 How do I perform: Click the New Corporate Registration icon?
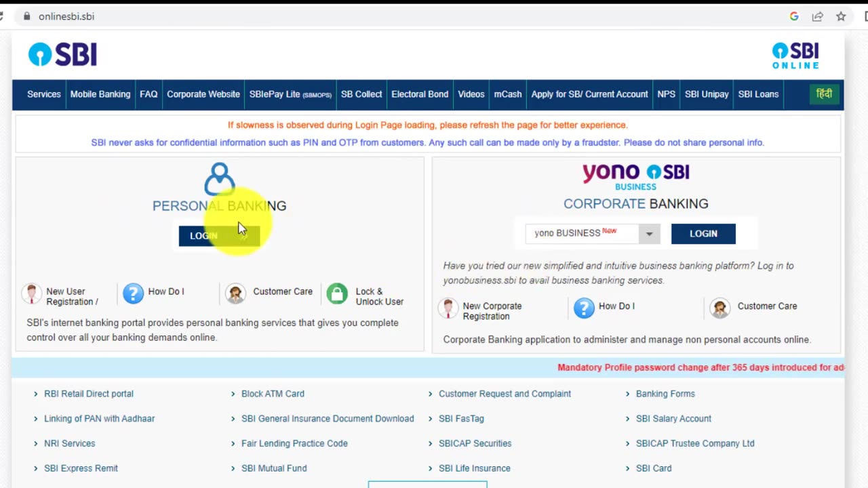click(x=448, y=308)
